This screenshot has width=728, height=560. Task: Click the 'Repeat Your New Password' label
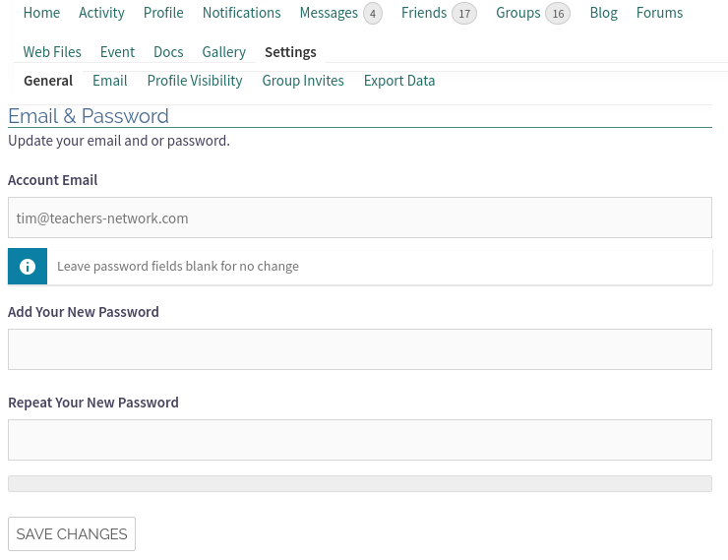coord(92,403)
